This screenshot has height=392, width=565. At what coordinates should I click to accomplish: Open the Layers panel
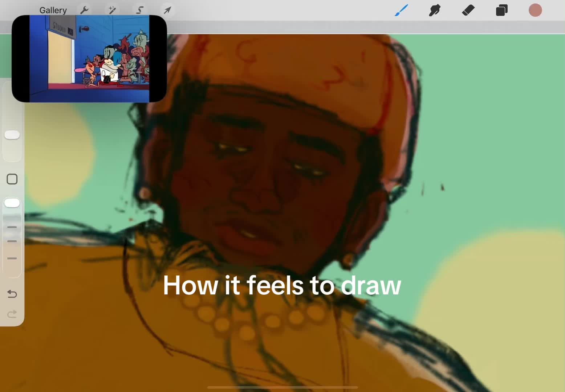click(502, 10)
